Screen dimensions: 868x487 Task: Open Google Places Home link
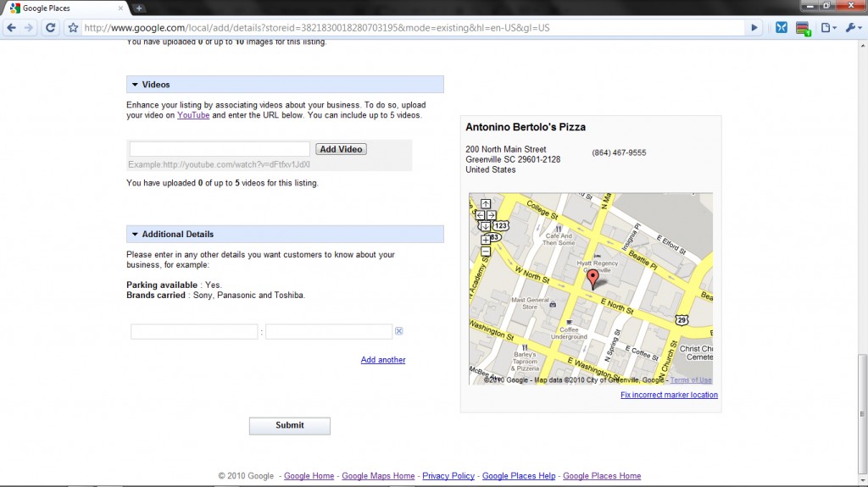602,476
